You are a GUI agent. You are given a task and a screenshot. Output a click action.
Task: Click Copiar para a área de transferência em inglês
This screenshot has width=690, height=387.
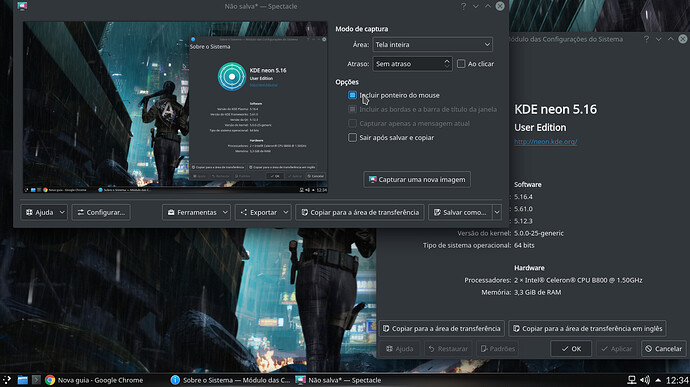[587, 328]
